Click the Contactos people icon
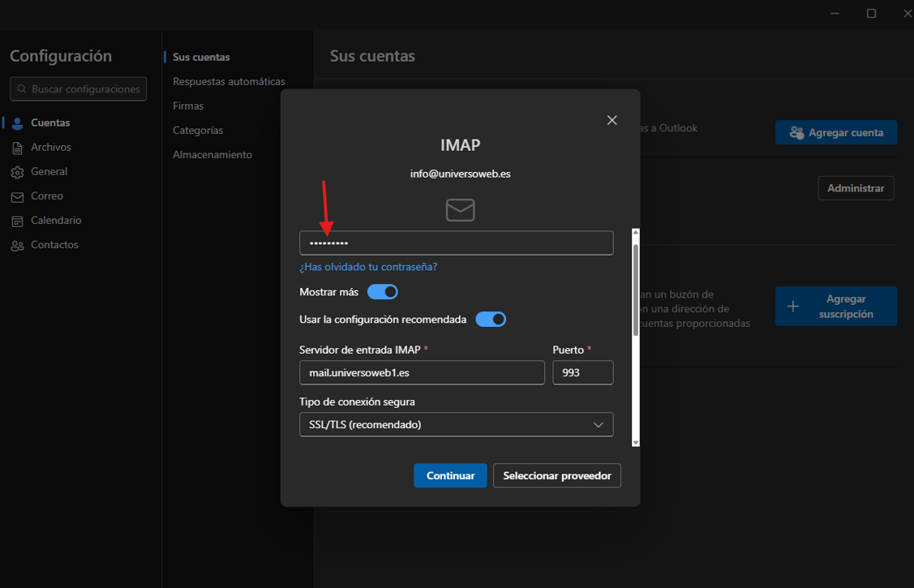This screenshot has width=914, height=588. tap(17, 245)
